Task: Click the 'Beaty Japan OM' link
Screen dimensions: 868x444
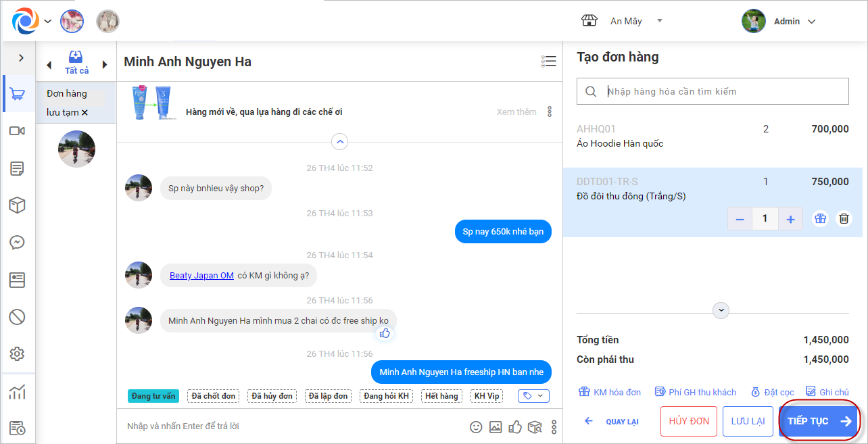Action: coord(201,276)
